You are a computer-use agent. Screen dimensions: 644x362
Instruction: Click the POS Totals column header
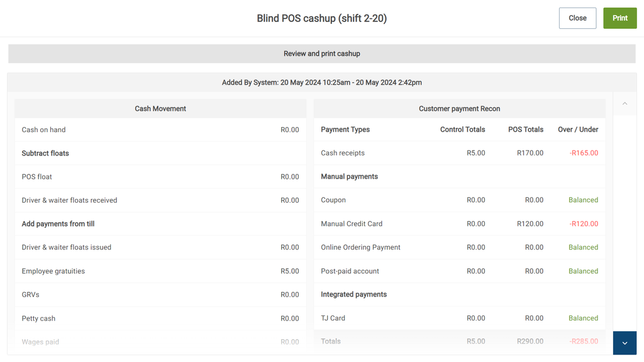(x=525, y=130)
